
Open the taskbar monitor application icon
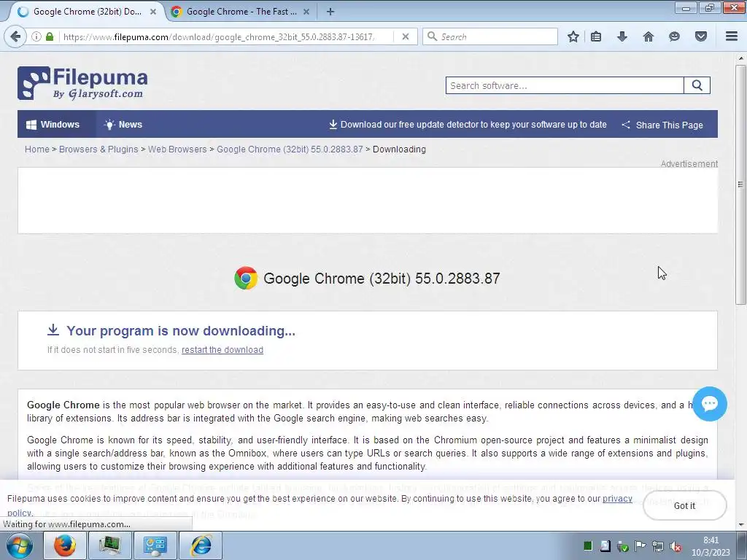coord(110,545)
